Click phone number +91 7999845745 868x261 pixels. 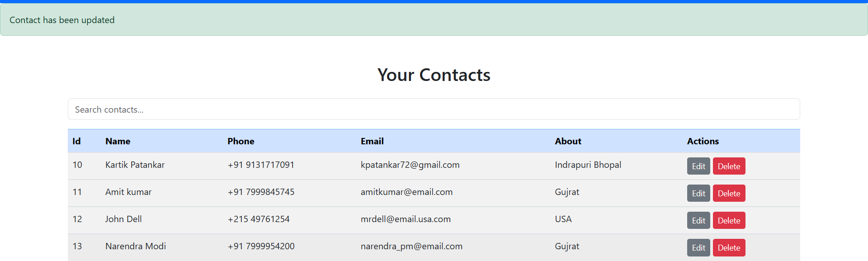point(261,192)
